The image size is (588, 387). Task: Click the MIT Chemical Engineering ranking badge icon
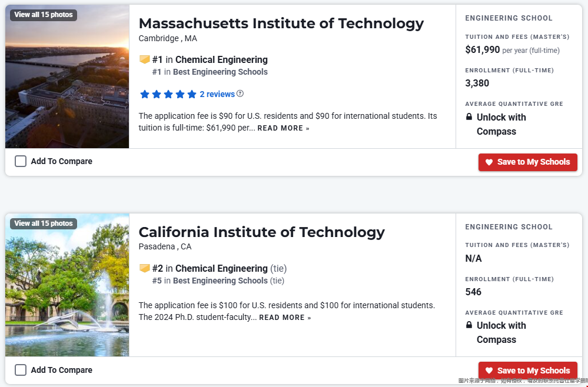coord(144,59)
